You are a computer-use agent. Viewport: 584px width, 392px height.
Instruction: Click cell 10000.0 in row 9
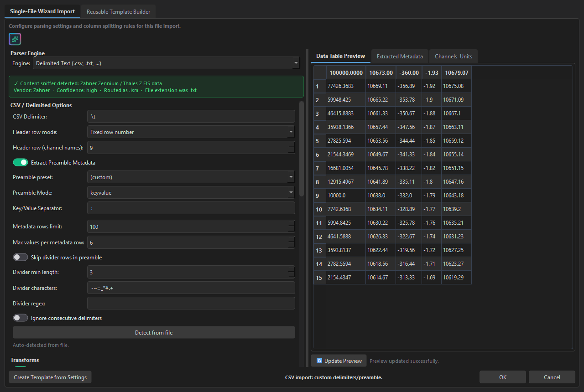point(346,196)
